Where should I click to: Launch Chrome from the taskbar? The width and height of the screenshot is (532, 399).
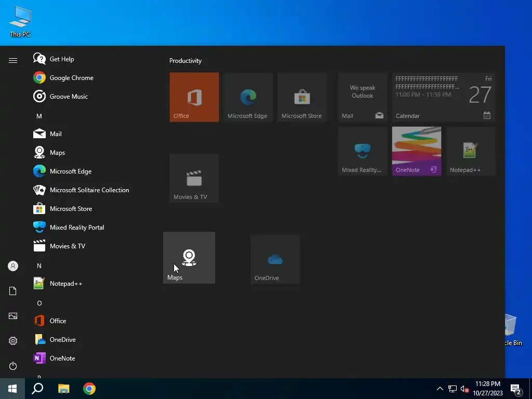click(89, 389)
